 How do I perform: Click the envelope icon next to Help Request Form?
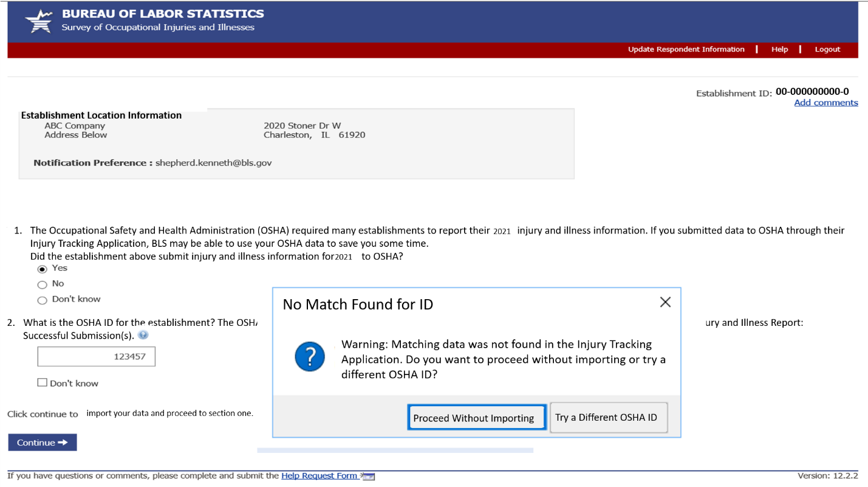pyautogui.click(x=368, y=476)
